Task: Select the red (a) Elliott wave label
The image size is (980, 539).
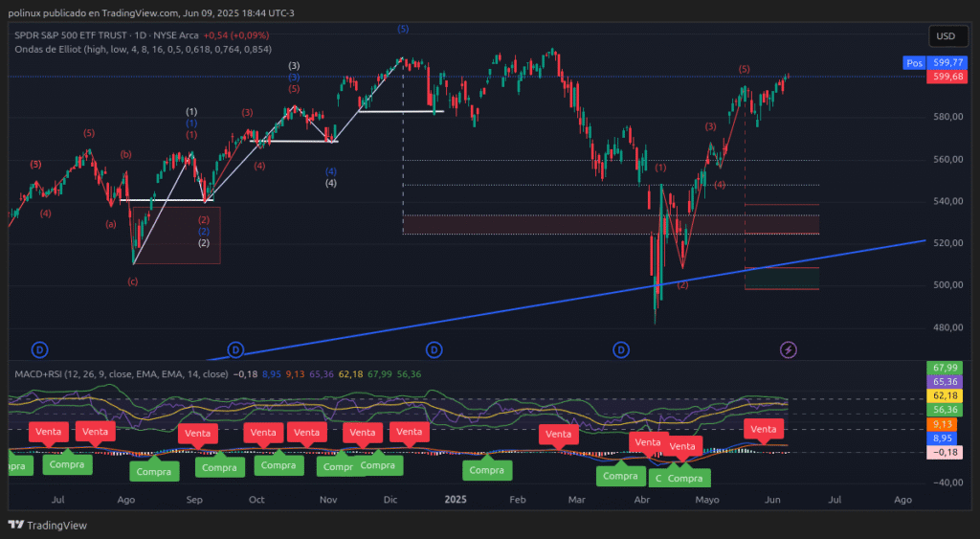Action: (111, 224)
